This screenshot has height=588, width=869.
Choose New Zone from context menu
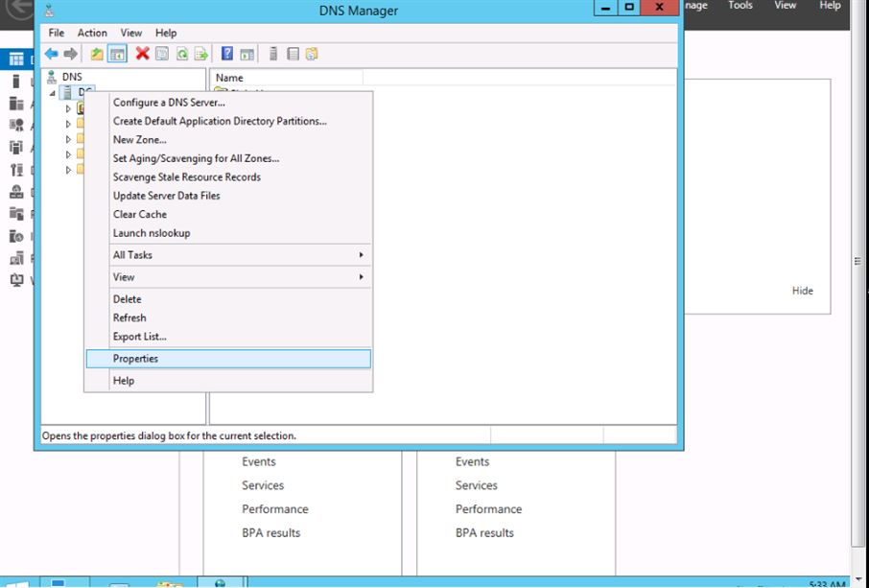point(228,140)
